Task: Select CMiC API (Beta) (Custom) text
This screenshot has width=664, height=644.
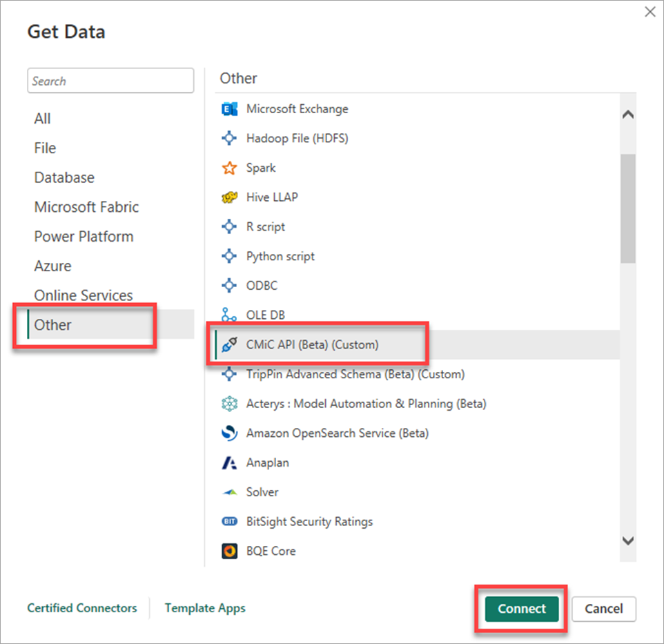Action: point(313,344)
